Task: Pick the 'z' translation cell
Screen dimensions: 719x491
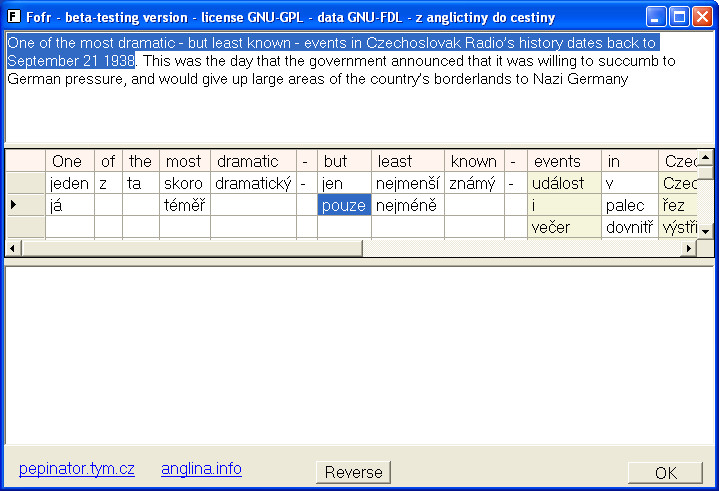Action: click(108, 183)
